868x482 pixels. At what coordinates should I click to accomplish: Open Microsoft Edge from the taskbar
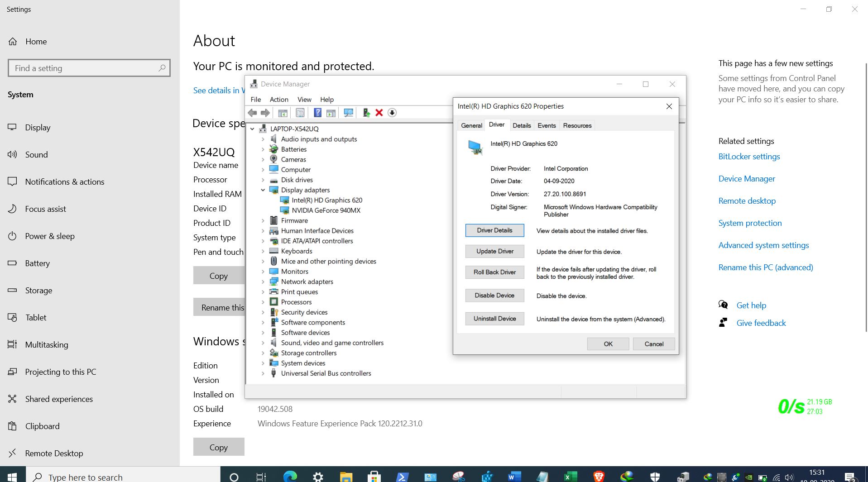(290, 476)
